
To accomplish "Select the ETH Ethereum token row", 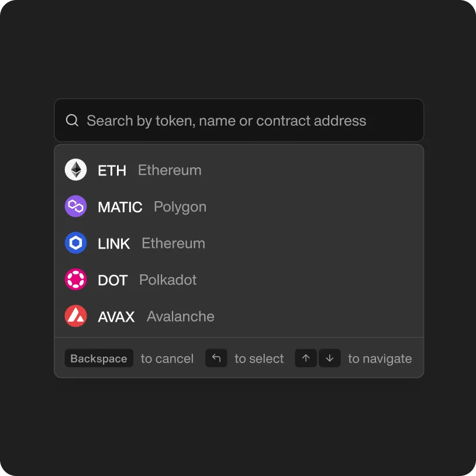I will 234,170.
